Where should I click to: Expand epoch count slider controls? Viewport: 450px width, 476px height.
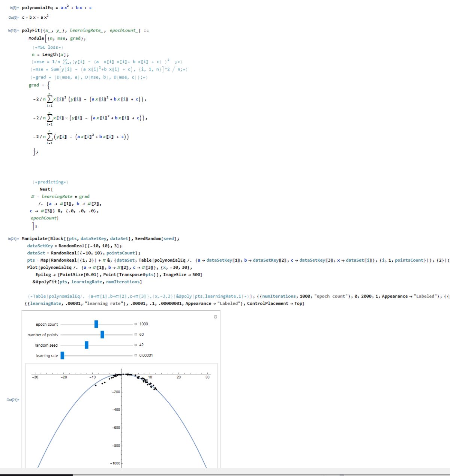coord(136,324)
